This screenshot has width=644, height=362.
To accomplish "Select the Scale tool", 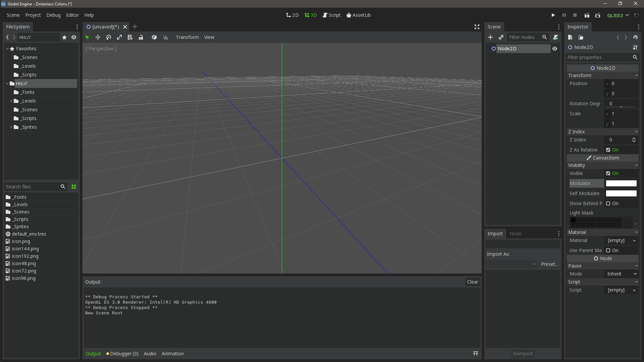I will 119,37.
